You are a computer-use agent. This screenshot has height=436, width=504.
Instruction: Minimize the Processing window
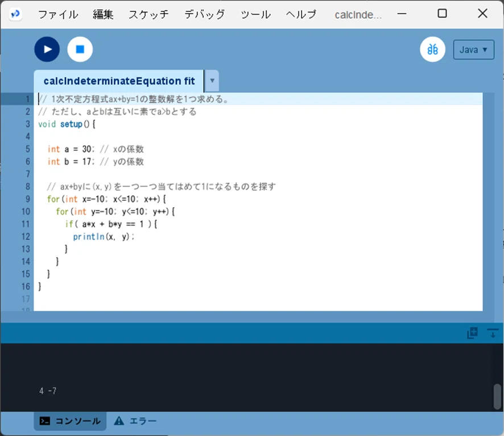pyautogui.click(x=402, y=14)
